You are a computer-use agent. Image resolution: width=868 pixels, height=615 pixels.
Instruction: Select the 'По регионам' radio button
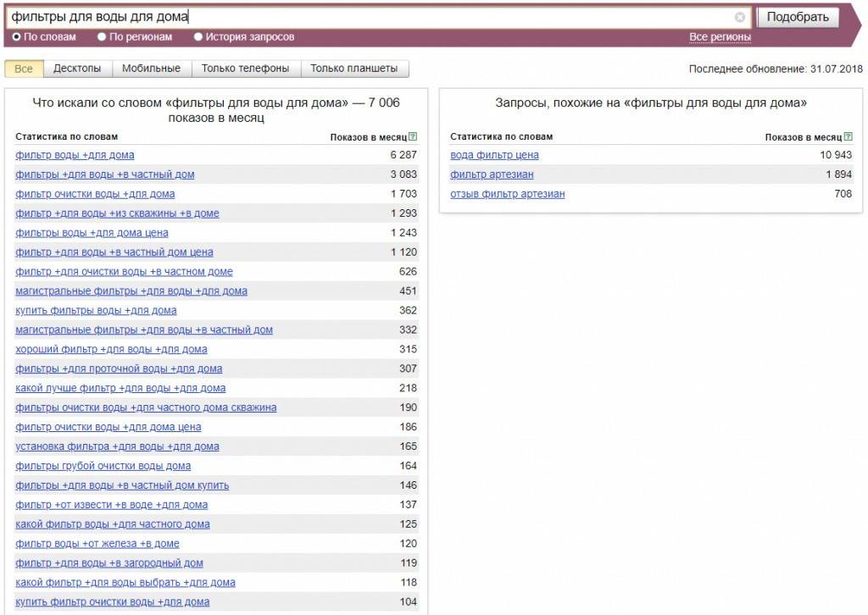point(102,37)
